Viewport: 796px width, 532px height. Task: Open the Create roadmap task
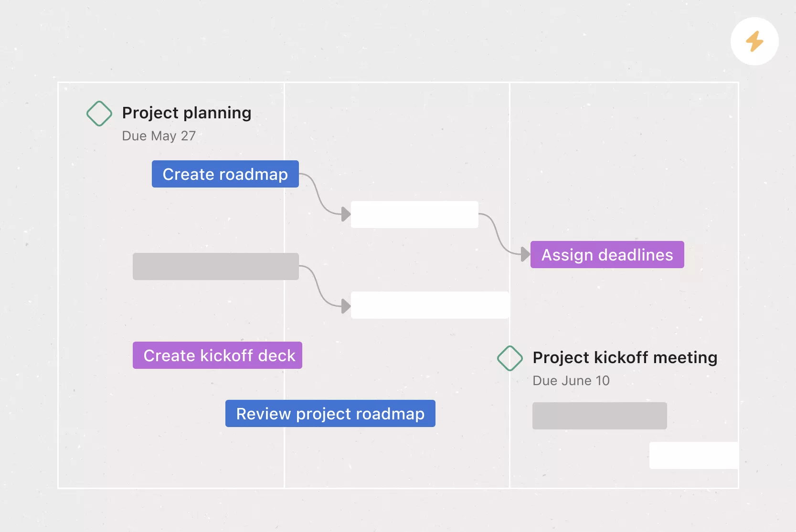click(225, 174)
